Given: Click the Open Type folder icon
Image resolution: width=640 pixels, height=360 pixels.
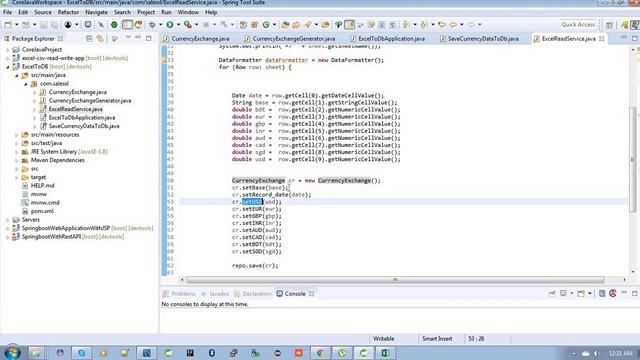Looking at the screenshot, I should coord(285,25).
